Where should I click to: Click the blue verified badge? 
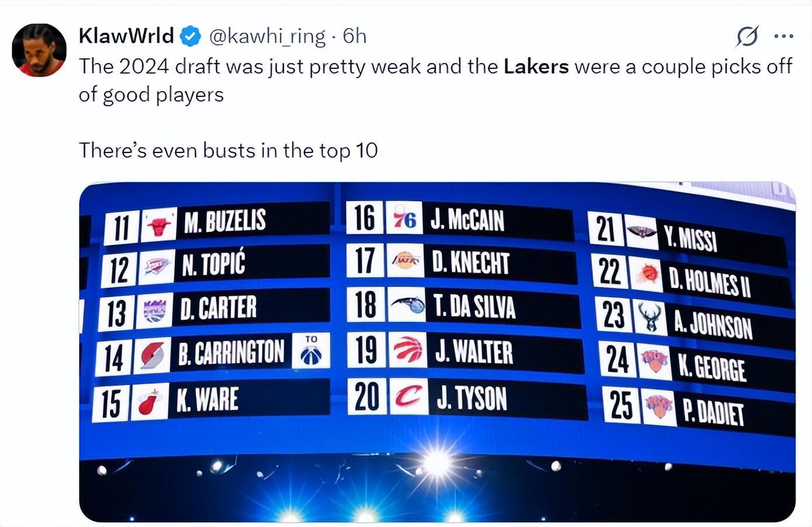[x=190, y=36]
